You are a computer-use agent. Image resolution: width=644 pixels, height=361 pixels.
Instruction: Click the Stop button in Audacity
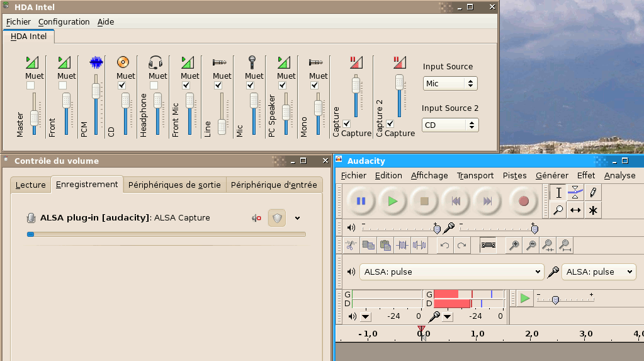pyautogui.click(x=424, y=201)
